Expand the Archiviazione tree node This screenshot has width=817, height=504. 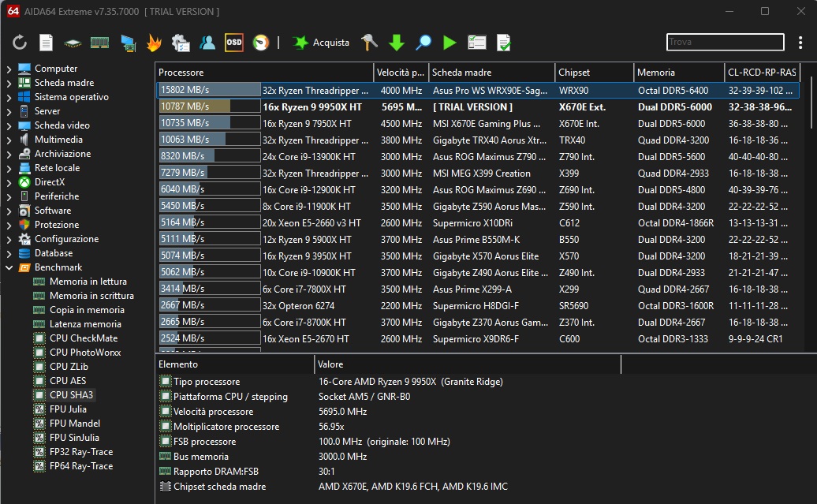point(9,154)
